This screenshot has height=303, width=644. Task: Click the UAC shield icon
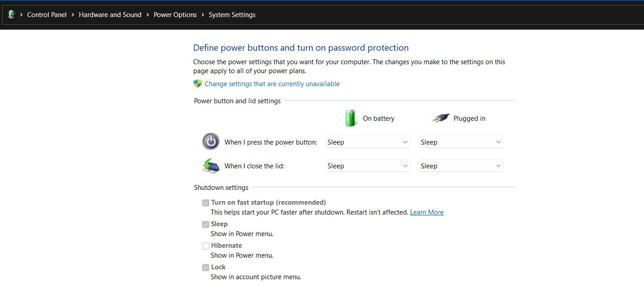point(197,83)
